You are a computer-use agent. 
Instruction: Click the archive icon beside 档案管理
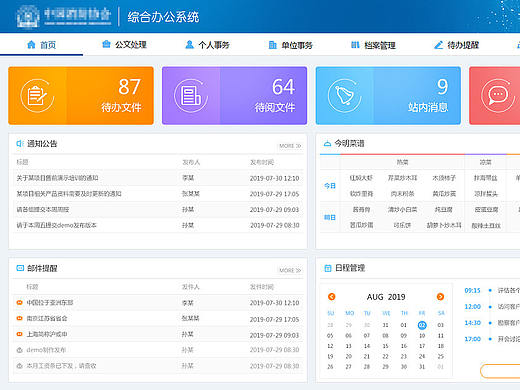355,44
